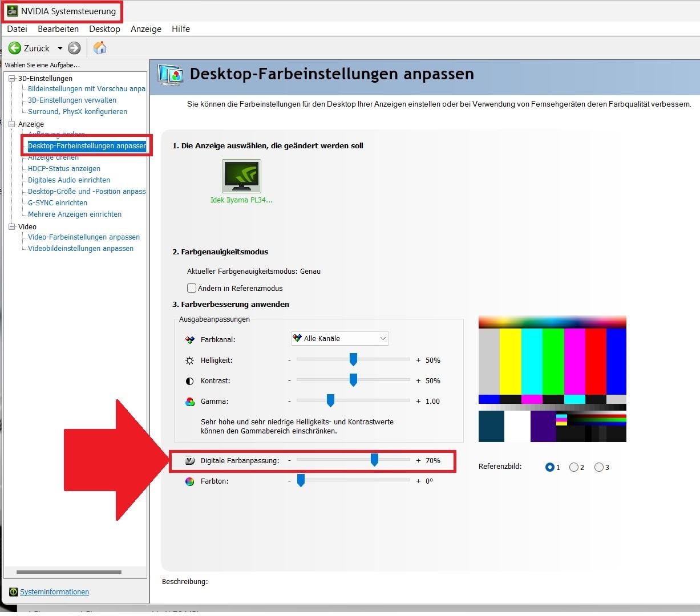This screenshot has height=616, width=700.
Task: Open Digitales Audio einrichten
Action: tap(69, 180)
